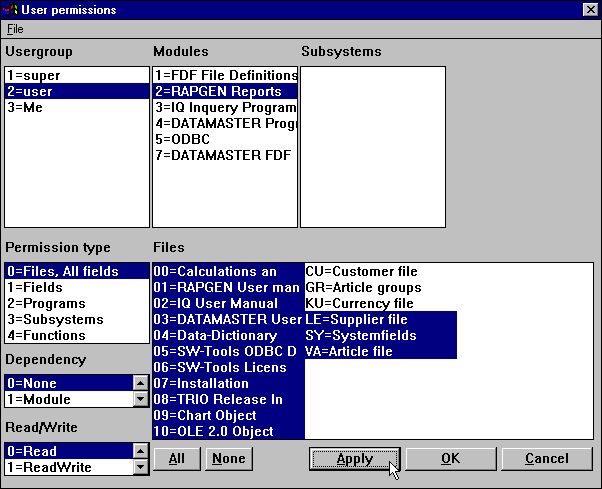602x489 pixels.
Task: Select dependency 0=None
Action: tap(69, 383)
